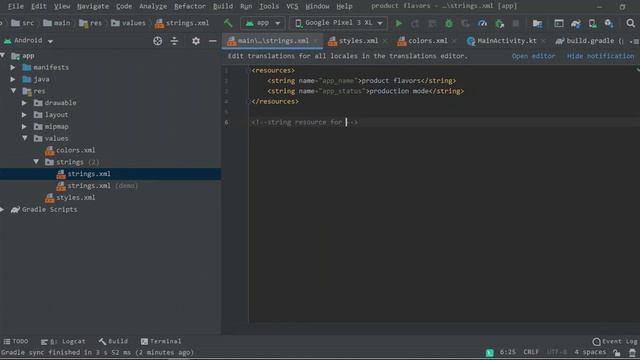Collapse the app module node
Image resolution: width=640 pixels, height=360 pixels.
[x=3, y=56]
